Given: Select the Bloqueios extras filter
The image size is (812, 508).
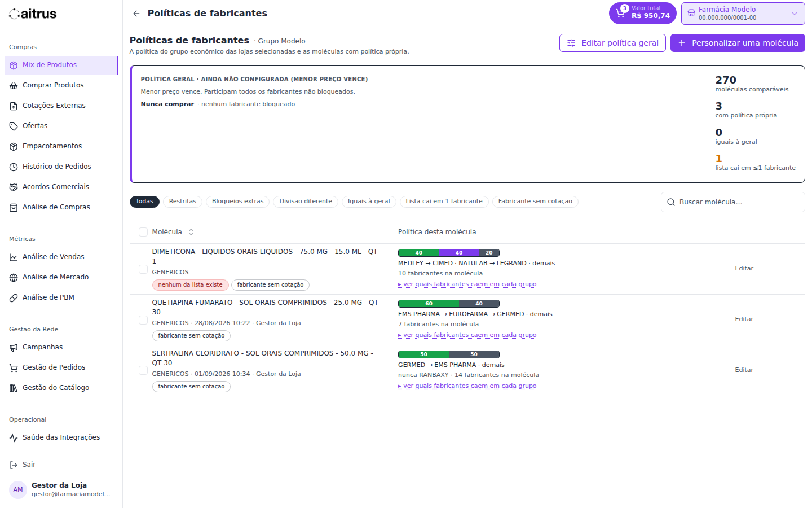Looking at the screenshot, I should [x=238, y=202].
